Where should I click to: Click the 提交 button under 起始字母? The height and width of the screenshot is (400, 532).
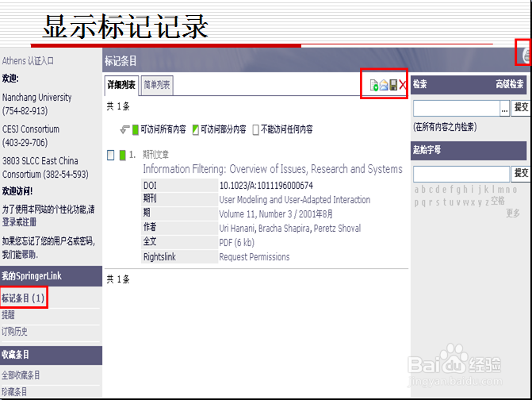click(x=521, y=174)
